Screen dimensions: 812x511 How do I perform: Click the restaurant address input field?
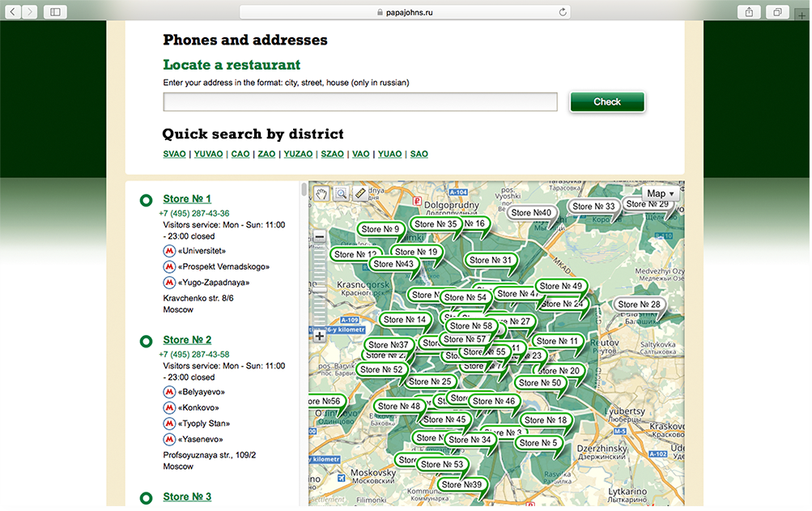click(360, 101)
